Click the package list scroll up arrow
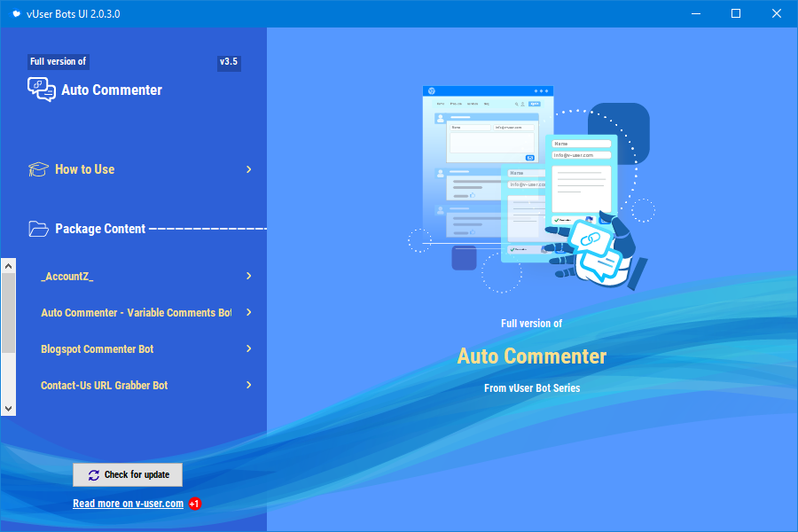Screen dimensions: 798x532 click(x=8, y=266)
